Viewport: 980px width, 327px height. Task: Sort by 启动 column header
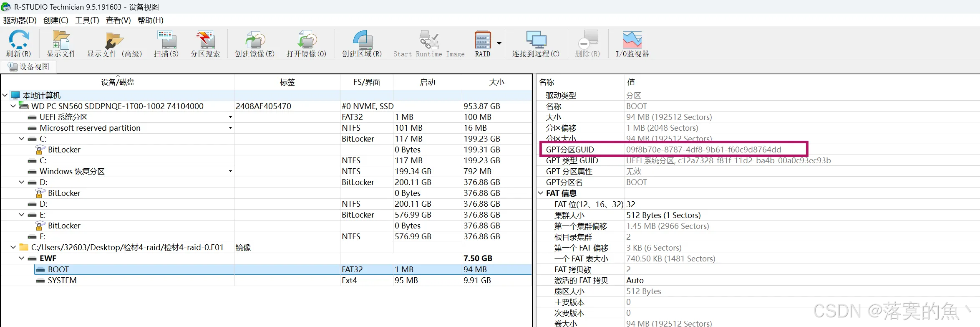(427, 82)
